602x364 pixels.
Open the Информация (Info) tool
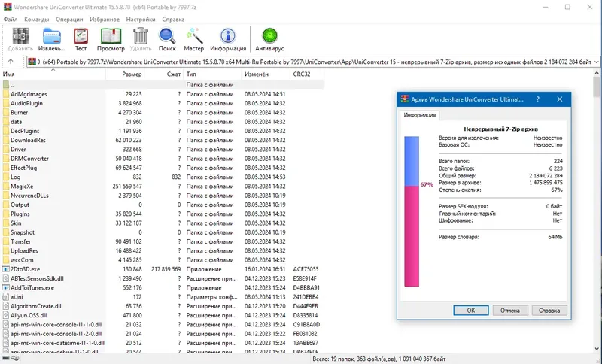coord(228,40)
